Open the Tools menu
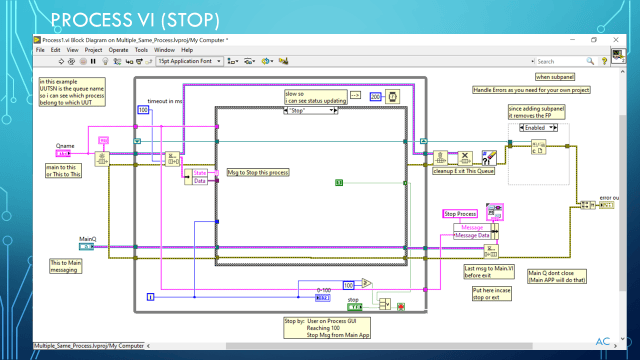 click(141, 50)
